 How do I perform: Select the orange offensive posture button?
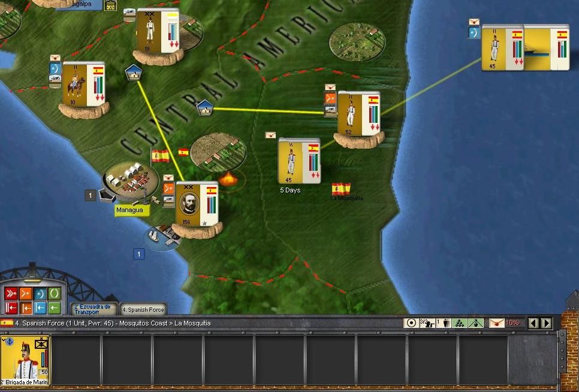26,294
